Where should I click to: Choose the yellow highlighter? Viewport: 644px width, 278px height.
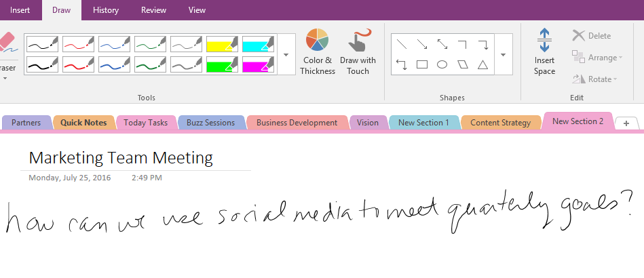click(221, 44)
